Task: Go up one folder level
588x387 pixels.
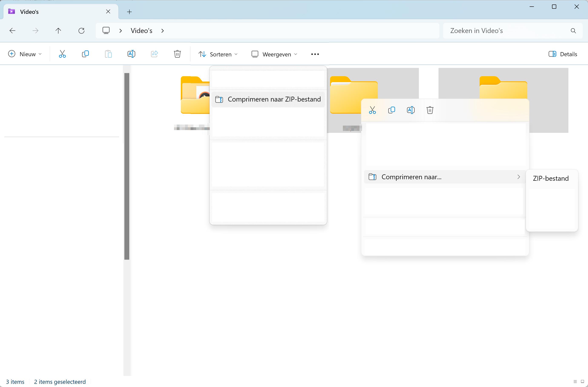Action: [58, 31]
